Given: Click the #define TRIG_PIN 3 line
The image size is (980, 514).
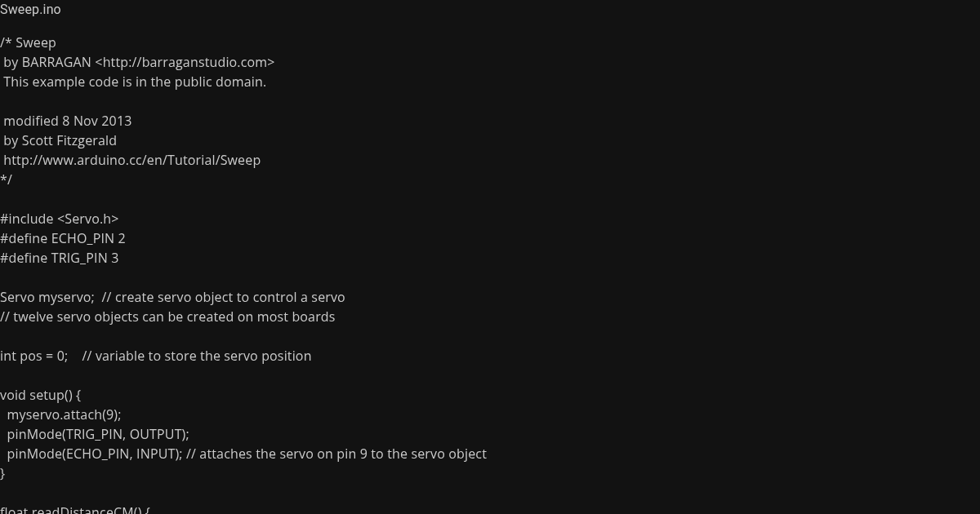Looking at the screenshot, I should pos(60,258).
